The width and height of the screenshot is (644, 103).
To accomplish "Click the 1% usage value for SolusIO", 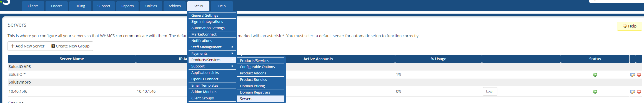I will click(399, 74).
